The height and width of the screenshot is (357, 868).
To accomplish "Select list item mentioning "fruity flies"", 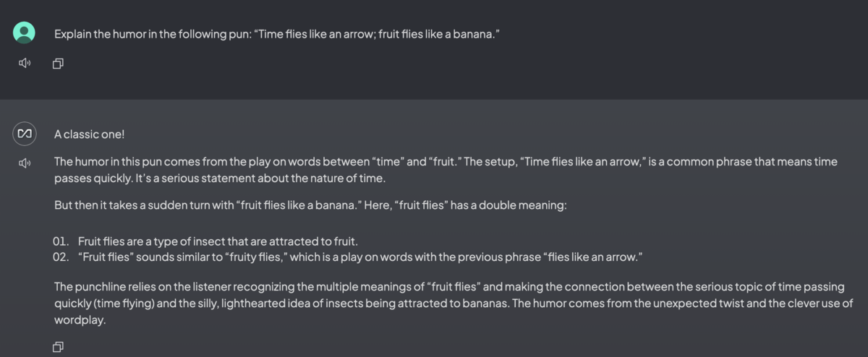I will tap(360, 257).
